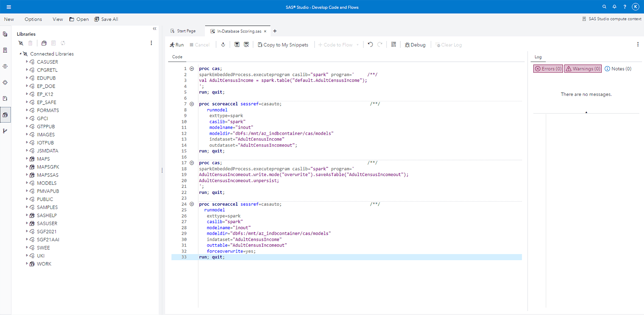Expand the CASUSER library

pyautogui.click(x=27, y=62)
